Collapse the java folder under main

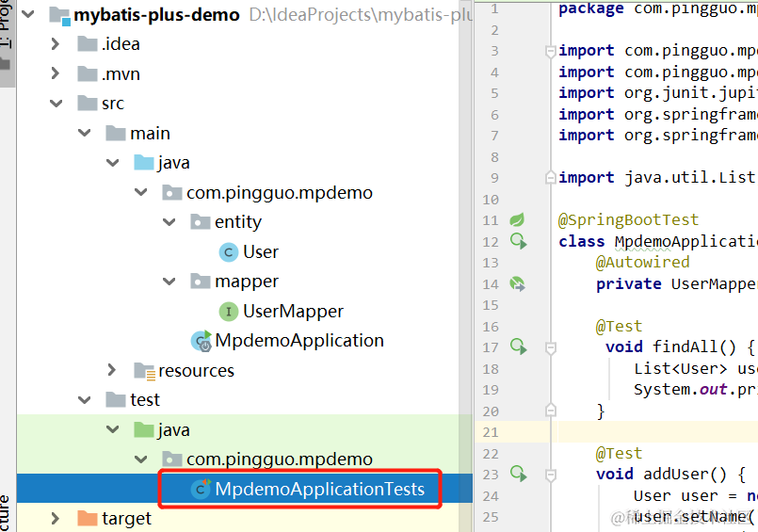(113, 163)
